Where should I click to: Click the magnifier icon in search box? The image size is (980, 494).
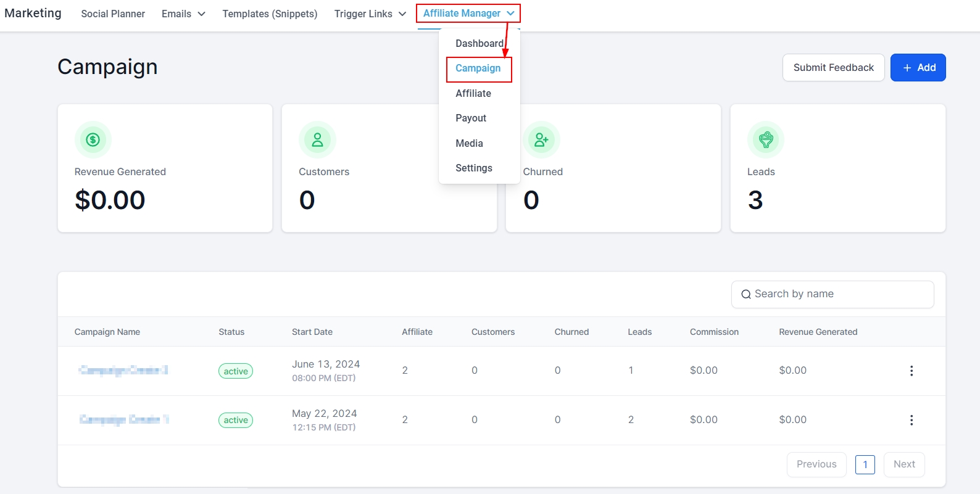(x=745, y=295)
